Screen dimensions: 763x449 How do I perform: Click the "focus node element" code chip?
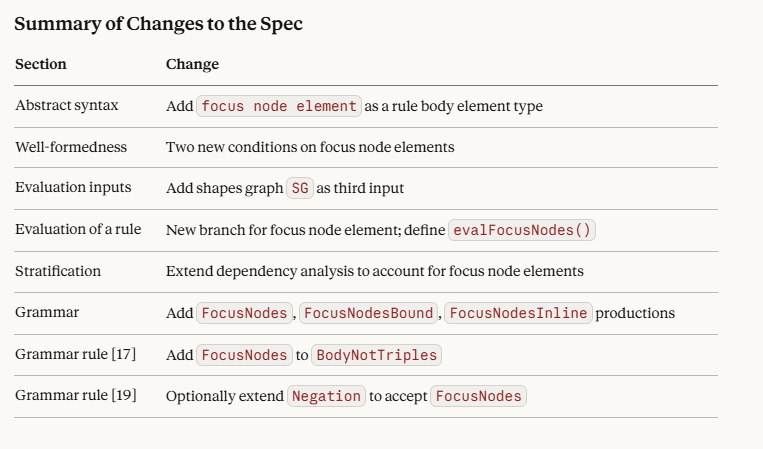click(x=279, y=106)
